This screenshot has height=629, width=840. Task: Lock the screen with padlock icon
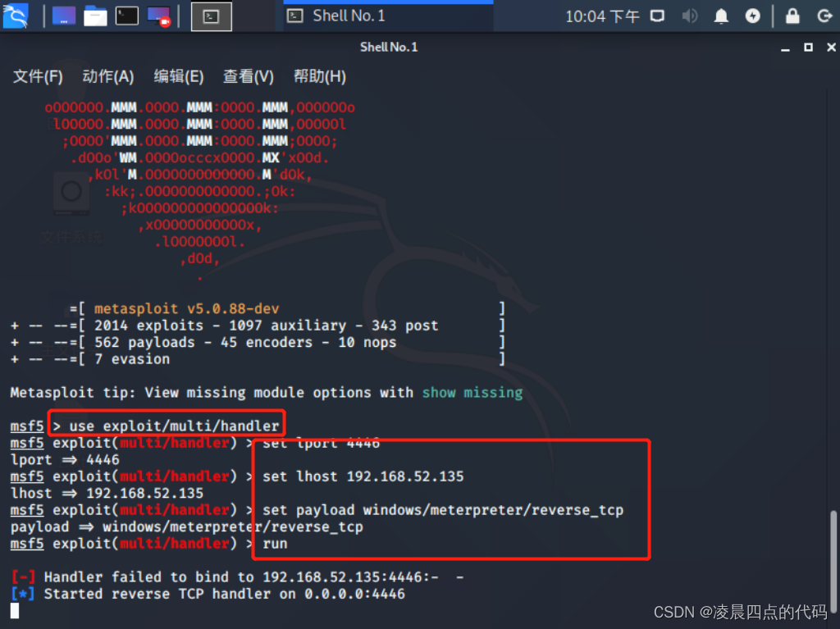point(793,16)
